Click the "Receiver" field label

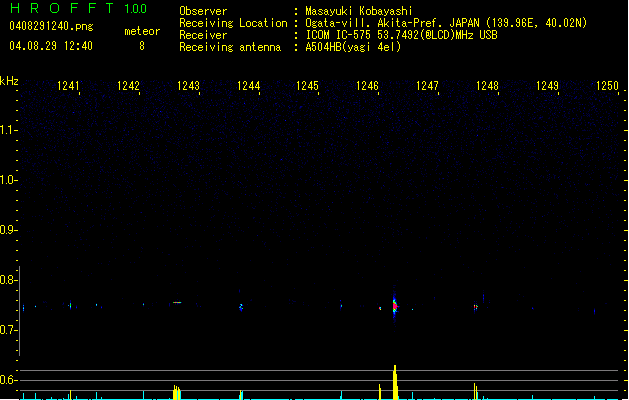[x=203, y=35]
